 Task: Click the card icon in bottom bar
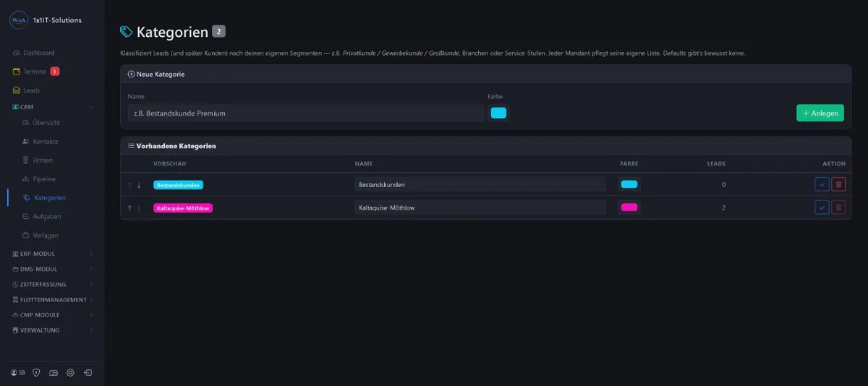click(54, 373)
